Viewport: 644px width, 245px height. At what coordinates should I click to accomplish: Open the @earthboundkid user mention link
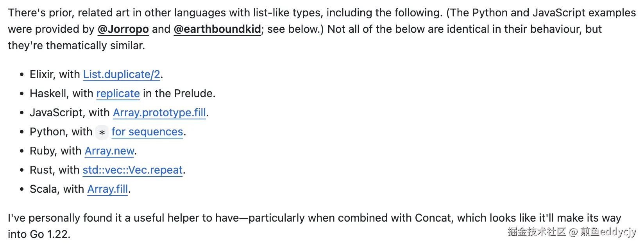pos(217,29)
